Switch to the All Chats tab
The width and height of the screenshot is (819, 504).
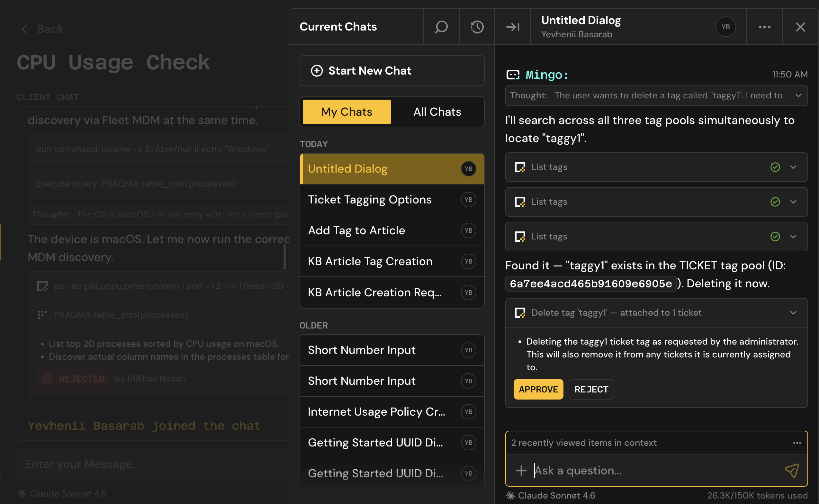[437, 112]
